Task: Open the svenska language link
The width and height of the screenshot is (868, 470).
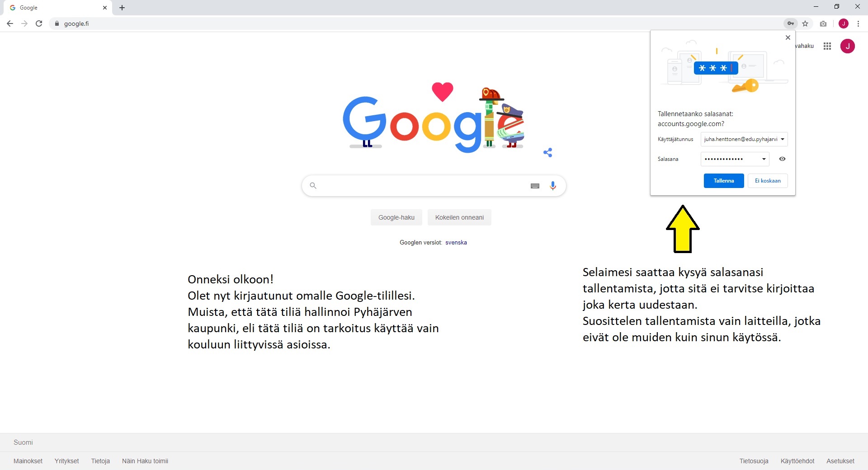Action: [x=456, y=243]
